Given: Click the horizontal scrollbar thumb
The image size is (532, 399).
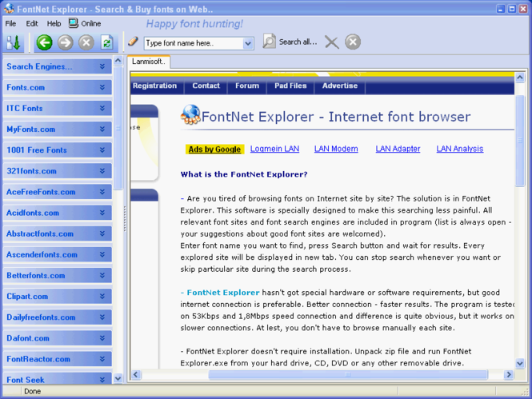Looking at the screenshot, I should 348,374.
